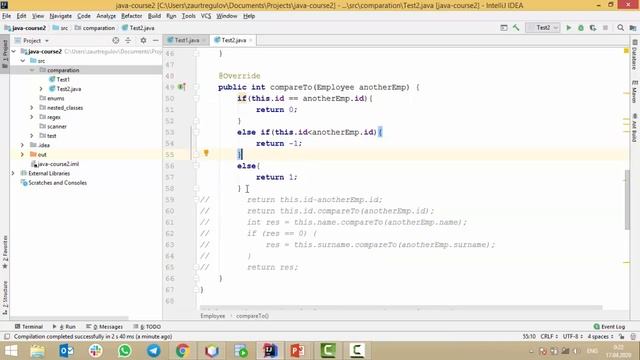This screenshot has width=640, height=360.
Task: Expand the out folder
Action: (x=22, y=154)
